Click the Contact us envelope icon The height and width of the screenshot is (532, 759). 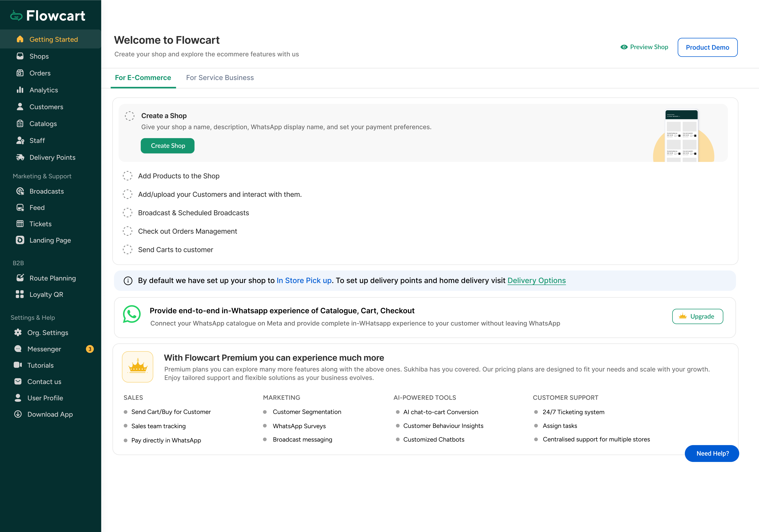(x=18, y=381)
